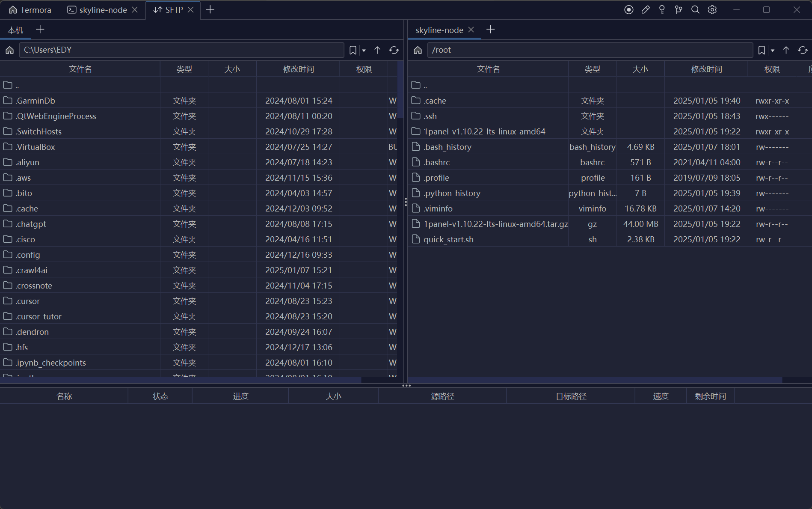
Task: Add a new local panel tab
Action: 40,30
